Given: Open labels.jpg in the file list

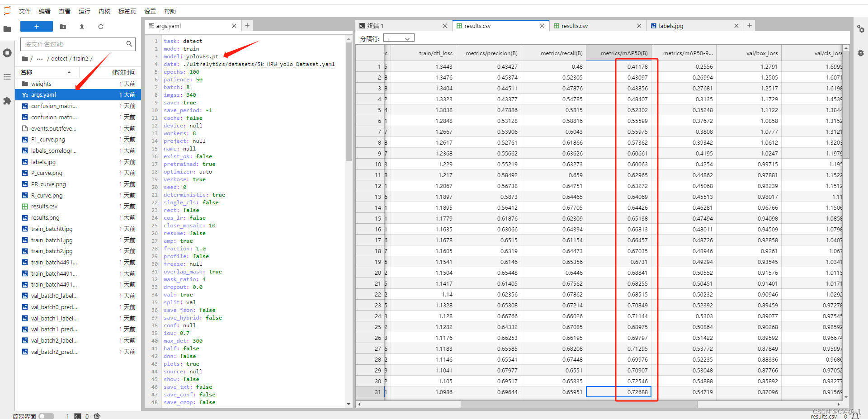Looking at the screenshot, I should tap(78, 162).
